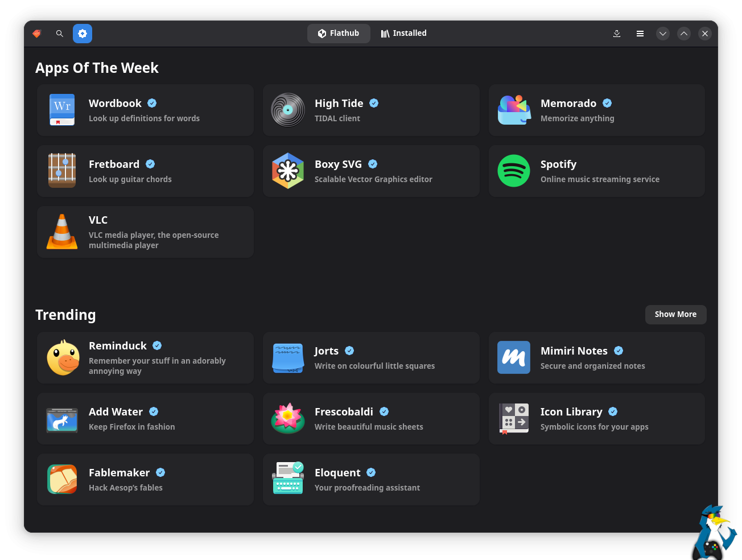Select 'Look up guitar chords' text

point(130,179)
